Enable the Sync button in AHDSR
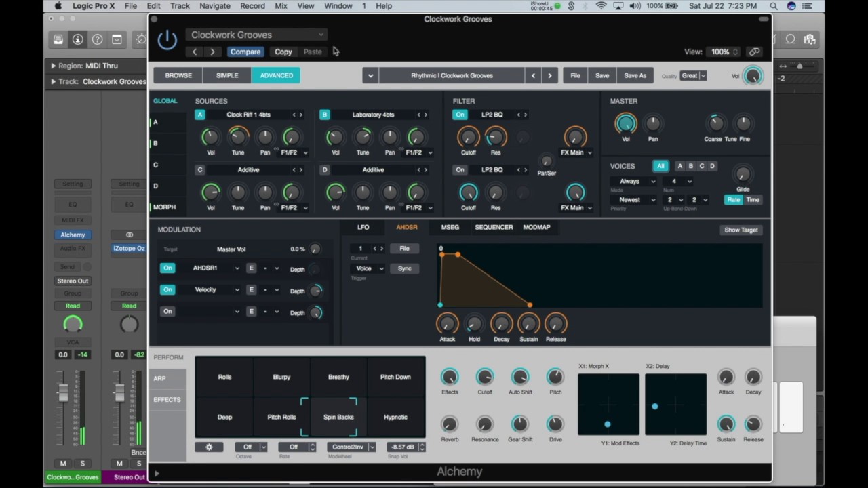Viewport: 868px width, 488px height. (x=404, y=269)
